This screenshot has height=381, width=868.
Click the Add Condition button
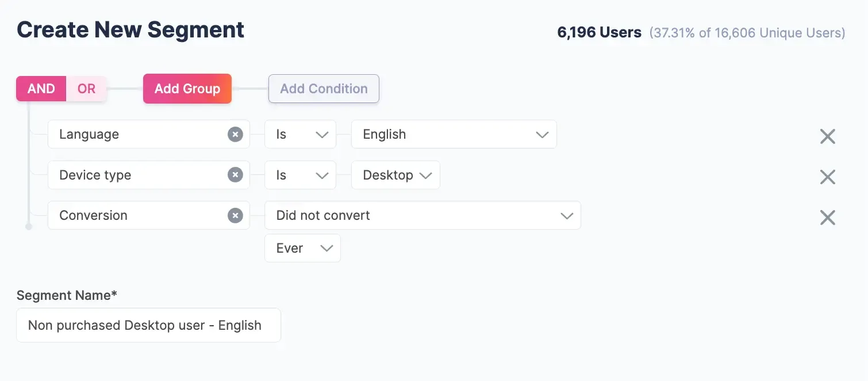pos(323,88)
